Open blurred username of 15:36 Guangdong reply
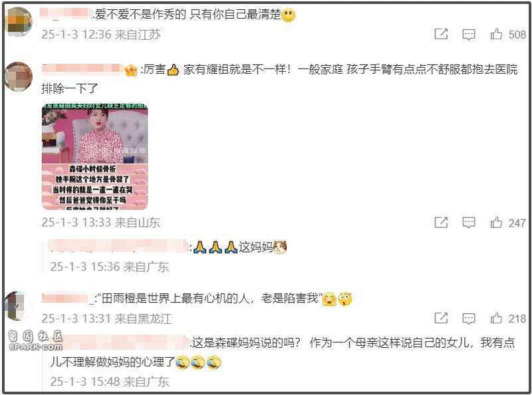This screenshot has width=532, height=395. (119, 246)
